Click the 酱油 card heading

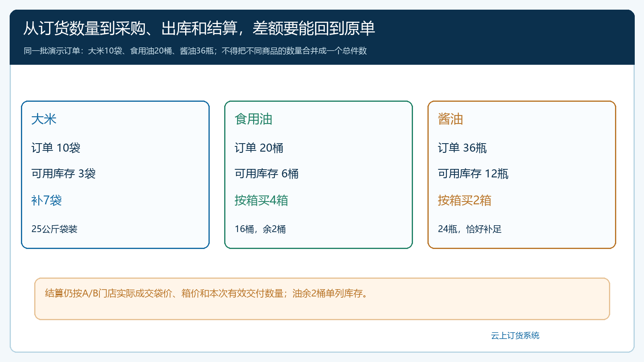click(x=450, y=119)
